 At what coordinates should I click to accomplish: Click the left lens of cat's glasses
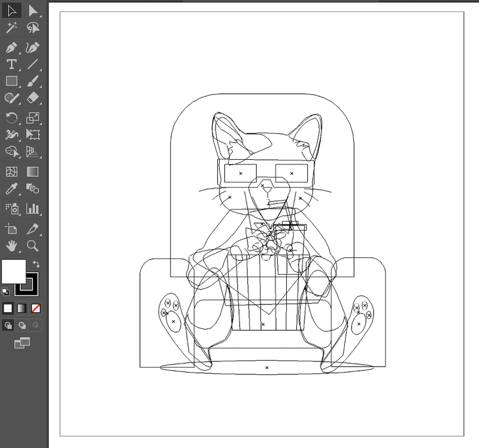(240, 173)
